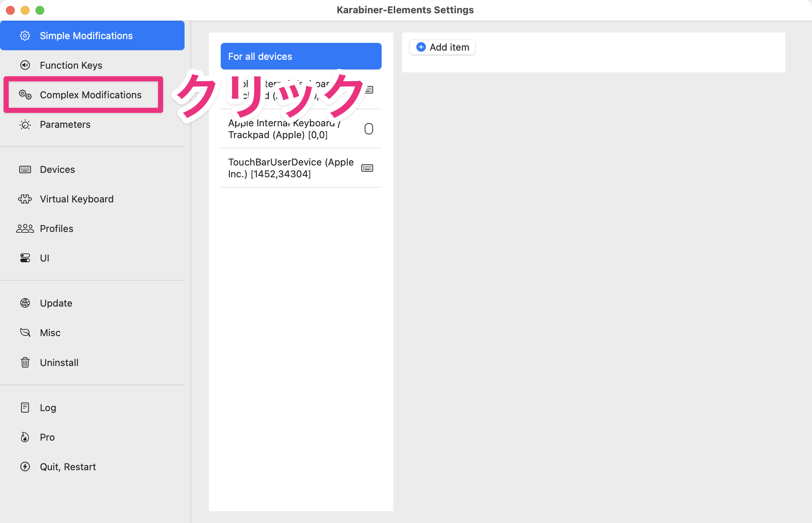Click the Update globe icon
The height and width of the screenshot is (523, 812).
[x=25, y=303]
